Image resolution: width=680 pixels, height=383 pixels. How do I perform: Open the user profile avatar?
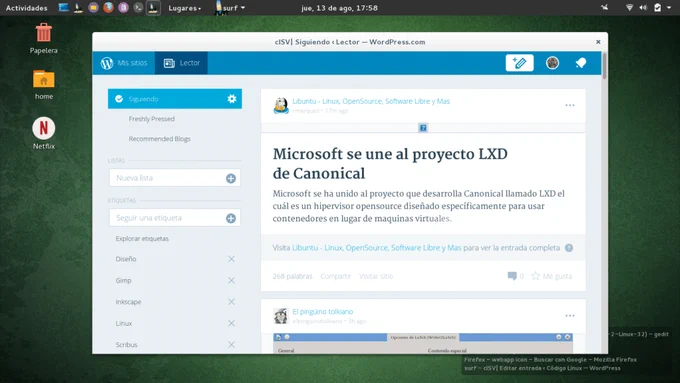click(x=552, y=63)
